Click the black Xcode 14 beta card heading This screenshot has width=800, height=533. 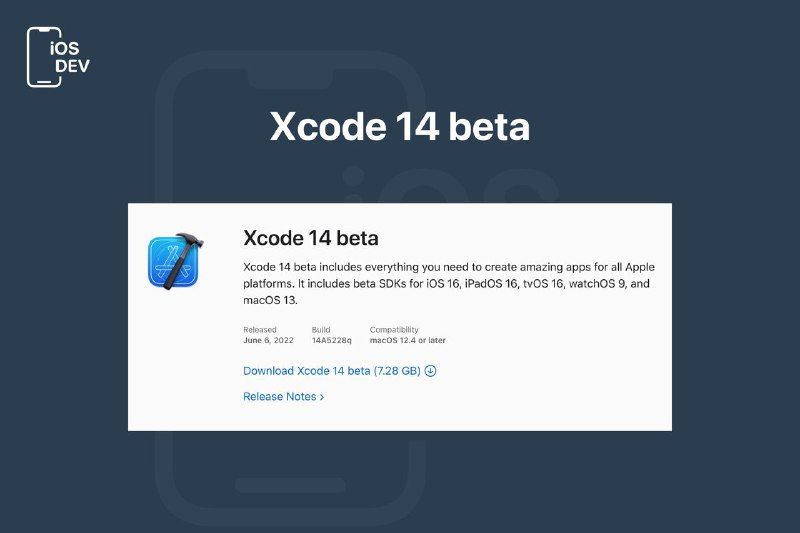click(x=311, y=238)
